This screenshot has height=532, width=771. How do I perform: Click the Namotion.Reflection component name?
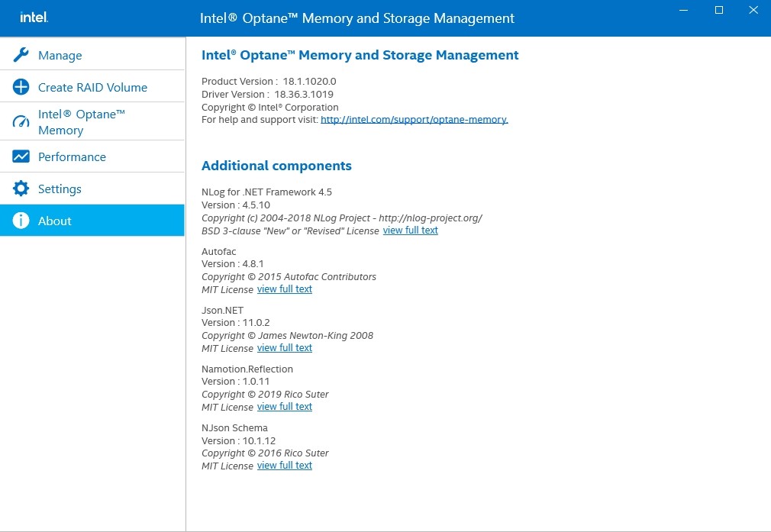coord(247,369)
